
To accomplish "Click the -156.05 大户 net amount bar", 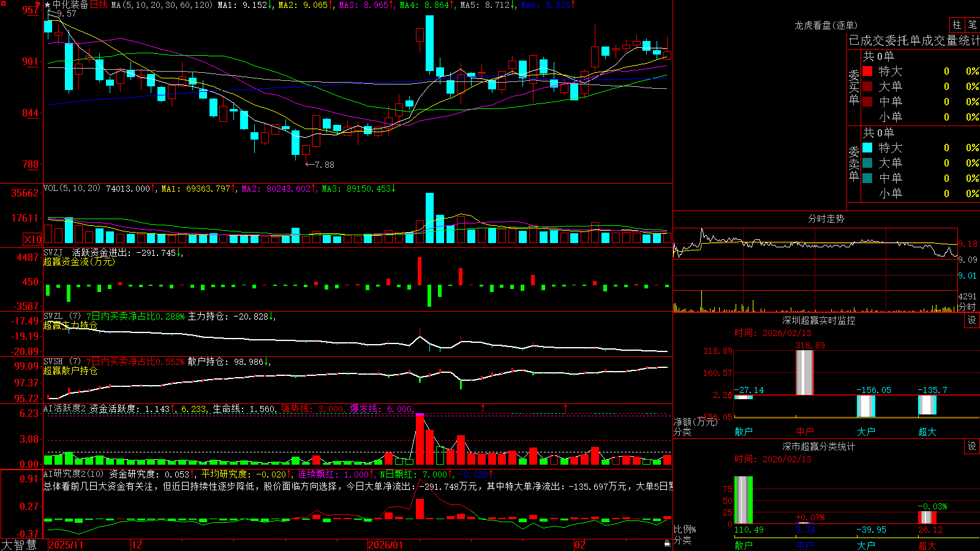I will click(866, 407).
